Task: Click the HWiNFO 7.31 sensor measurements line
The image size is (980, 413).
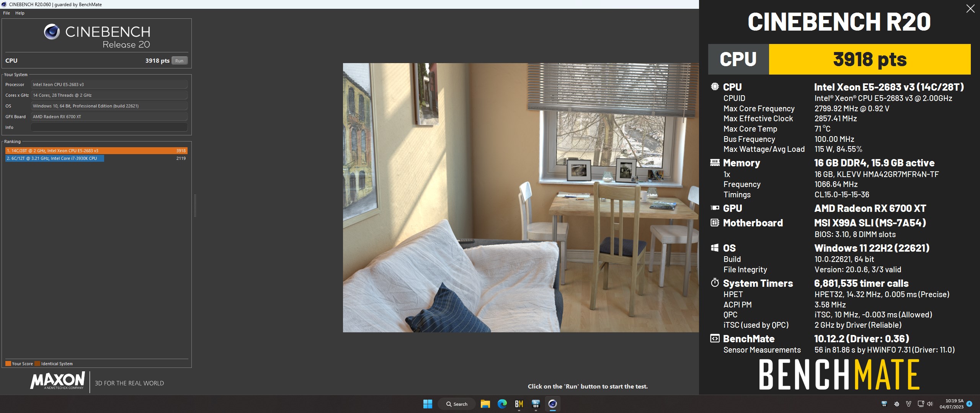Action: tap(885, 350)
